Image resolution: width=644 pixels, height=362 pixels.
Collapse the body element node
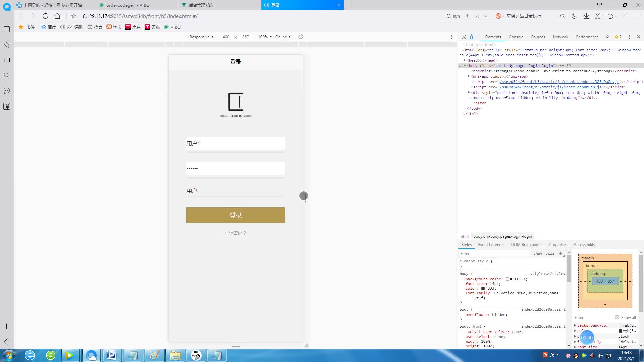click(x=465, y=66)
